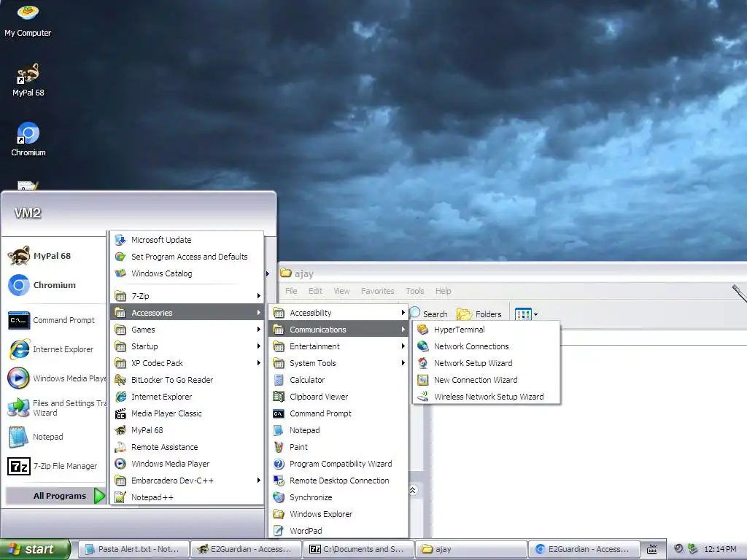Click the Microsoft Update icon
Screen dimensions: 747x560
coord(120,239)
